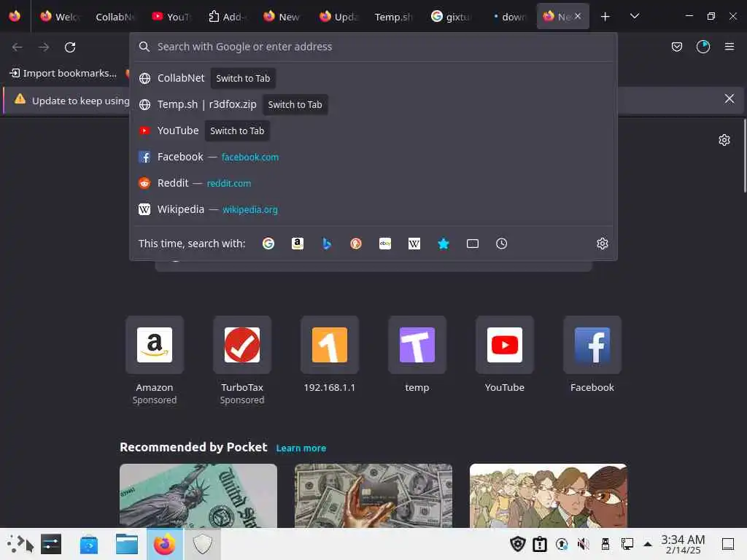This screenshot has height=560, width=747.
Task: Personalize new tab gear icon
Action: click(724, 140)
